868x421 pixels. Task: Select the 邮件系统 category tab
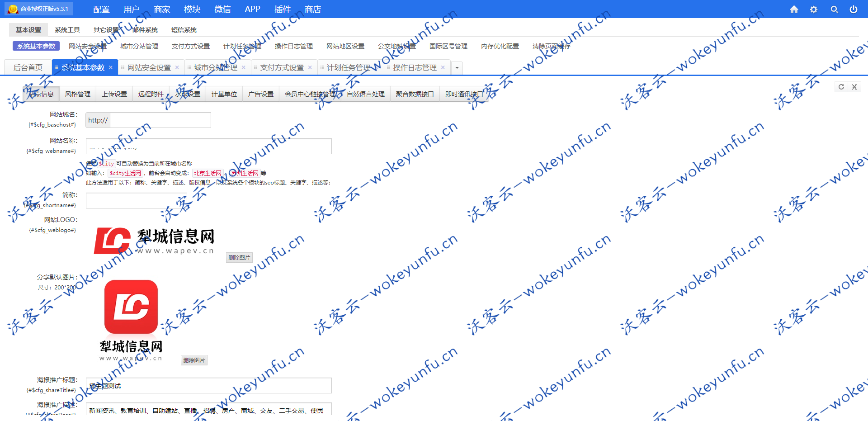coord(145,30)
